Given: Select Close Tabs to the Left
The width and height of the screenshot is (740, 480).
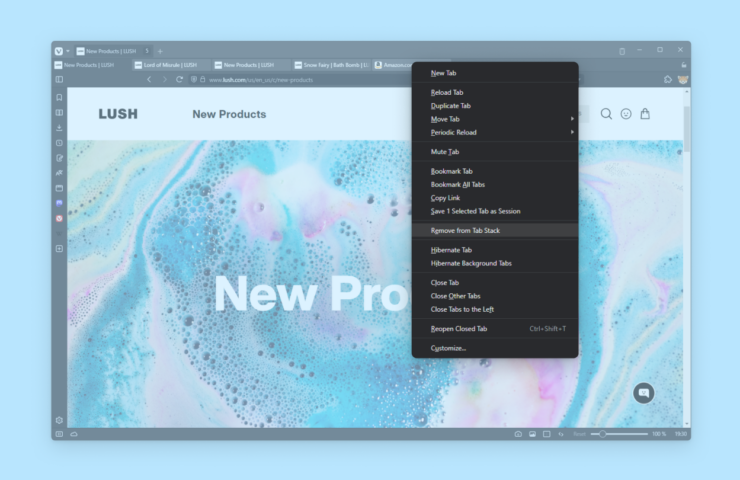Looking at the screenshot, I should pyautogui.click(x=495, y=309).
